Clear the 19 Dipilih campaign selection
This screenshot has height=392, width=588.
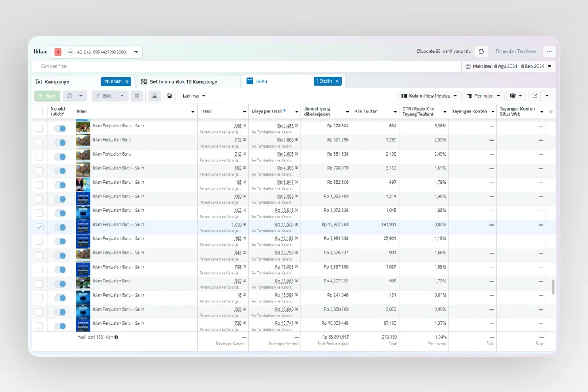tap(127, 81)
